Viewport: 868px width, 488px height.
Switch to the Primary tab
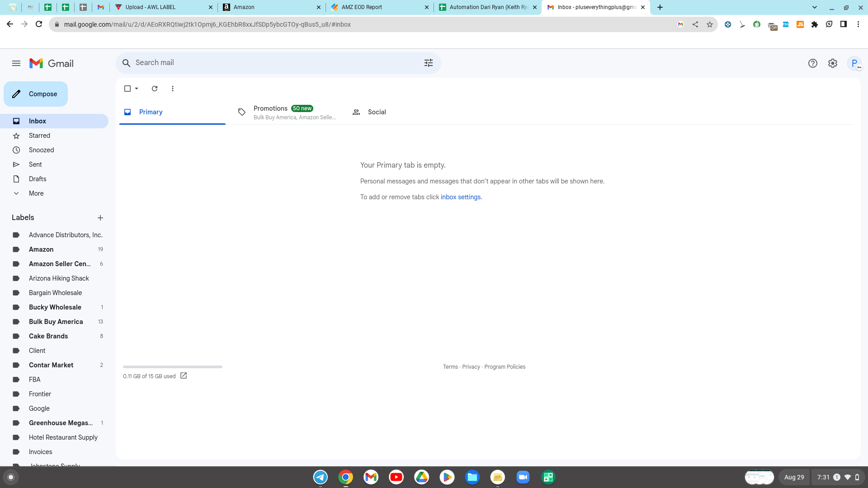[172, 112]
